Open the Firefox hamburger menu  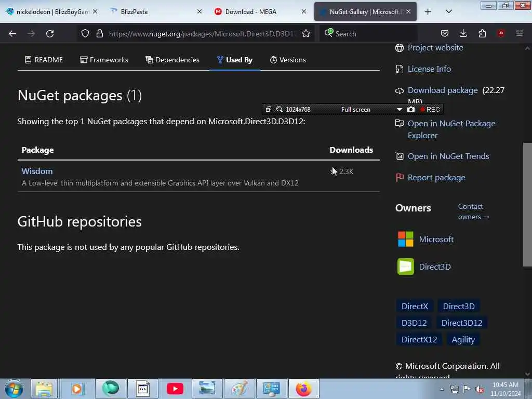point(520,33)
